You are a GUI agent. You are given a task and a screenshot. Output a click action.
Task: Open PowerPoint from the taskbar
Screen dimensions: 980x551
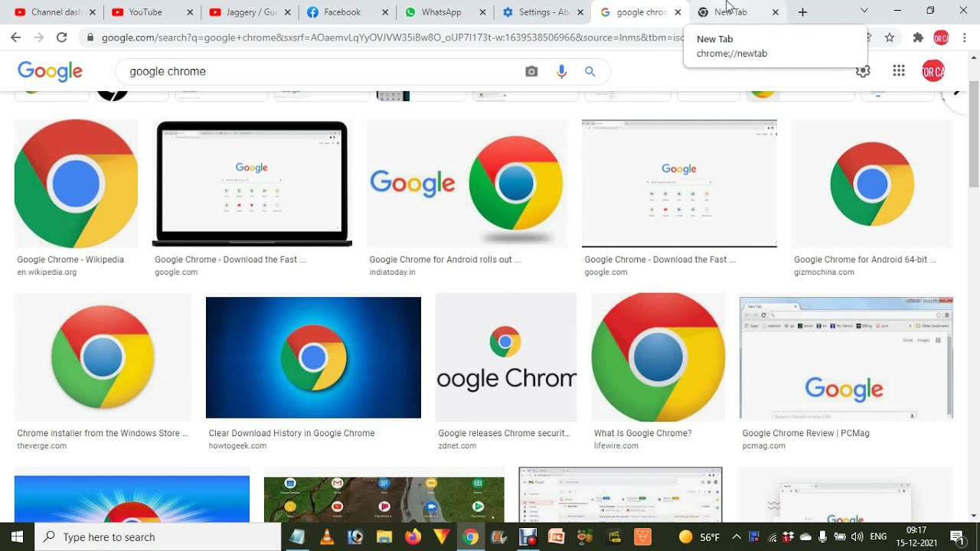(x=557, y=536)
